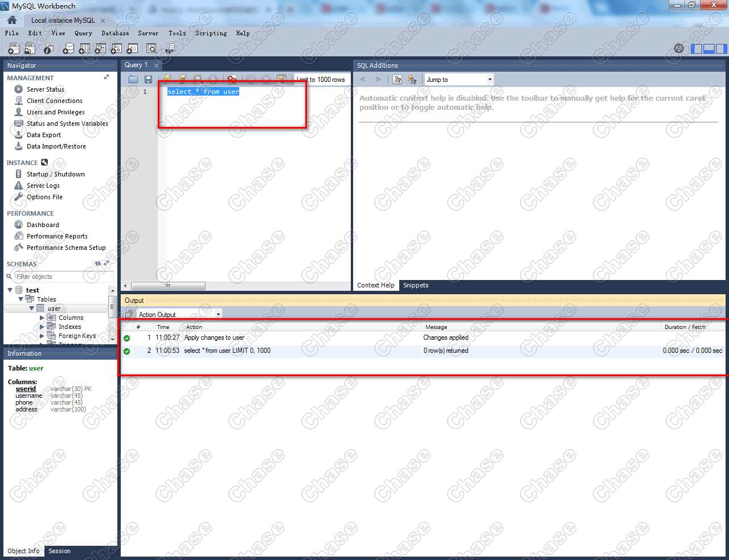The height and width of the screenshot is (560, 729).
Task: Expand the Columns tree node
Action: coord(42,318)
